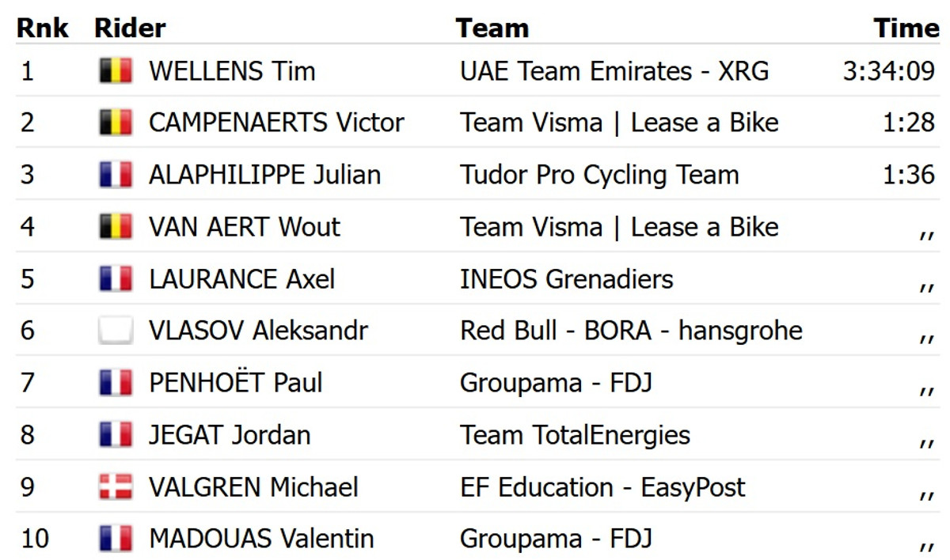This screenshot has width=950, height=560.
Task: Open rider WELLENS Tim's profile
Action: click(x=232, y=72)
